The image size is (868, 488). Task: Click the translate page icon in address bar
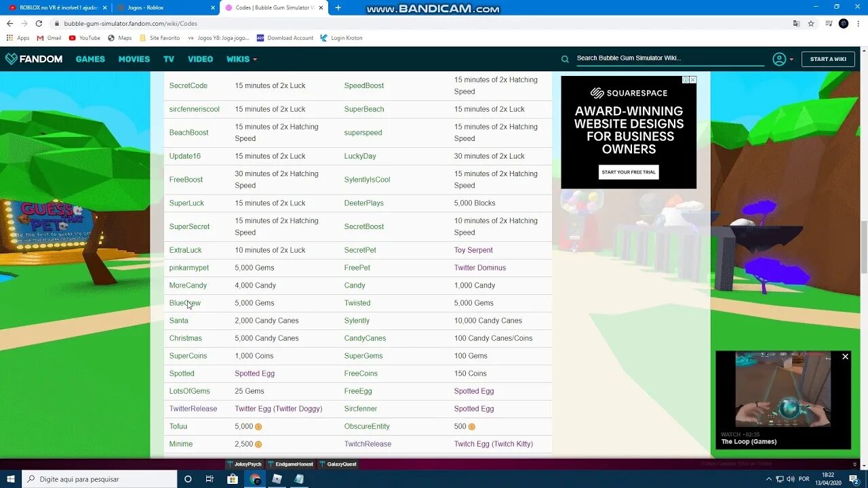(796, 23)
